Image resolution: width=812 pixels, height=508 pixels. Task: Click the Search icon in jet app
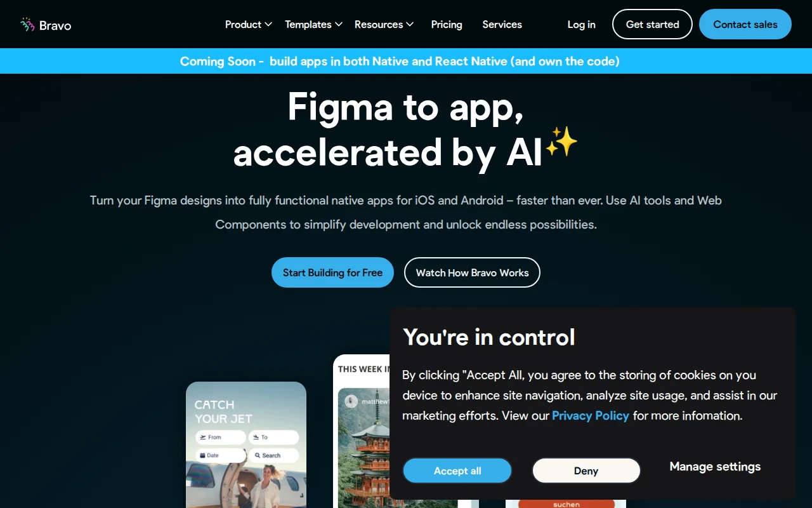[x=258, y=455]
